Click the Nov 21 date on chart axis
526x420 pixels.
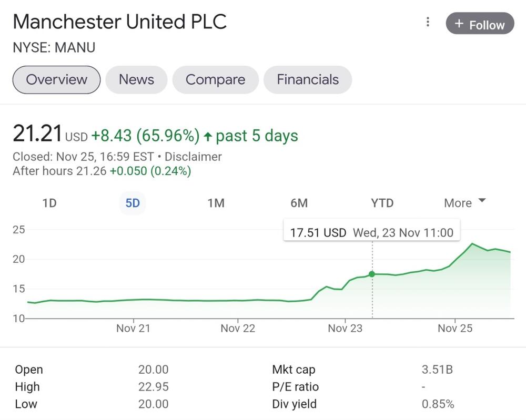(133, 329)
